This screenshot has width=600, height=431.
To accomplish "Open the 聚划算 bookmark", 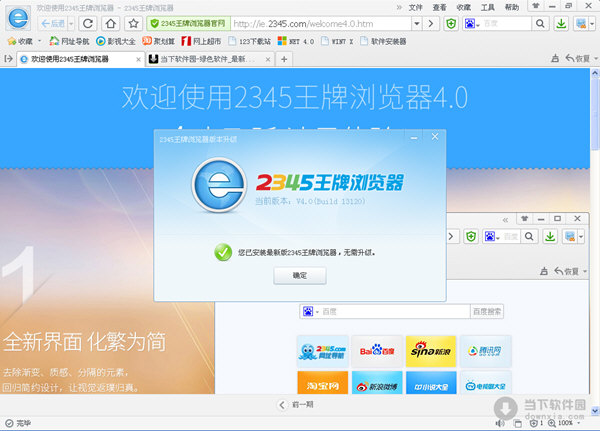I will coord(158,41).
